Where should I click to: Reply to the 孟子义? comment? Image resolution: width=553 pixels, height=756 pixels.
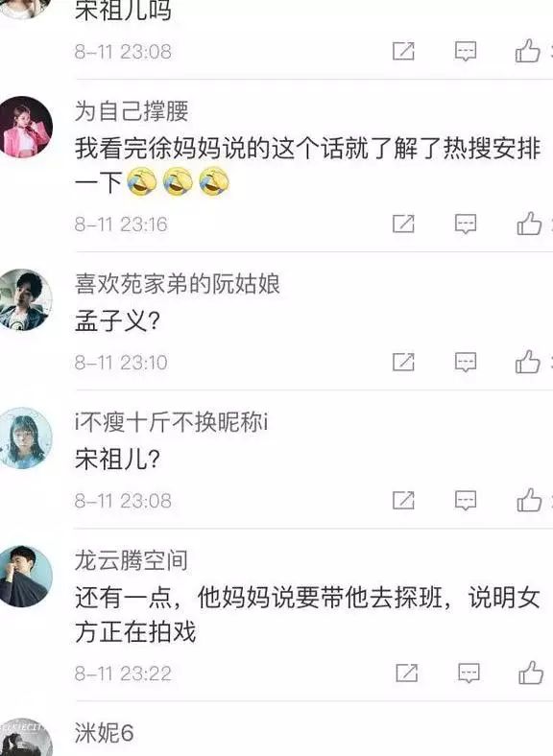[x=466, y=362]
